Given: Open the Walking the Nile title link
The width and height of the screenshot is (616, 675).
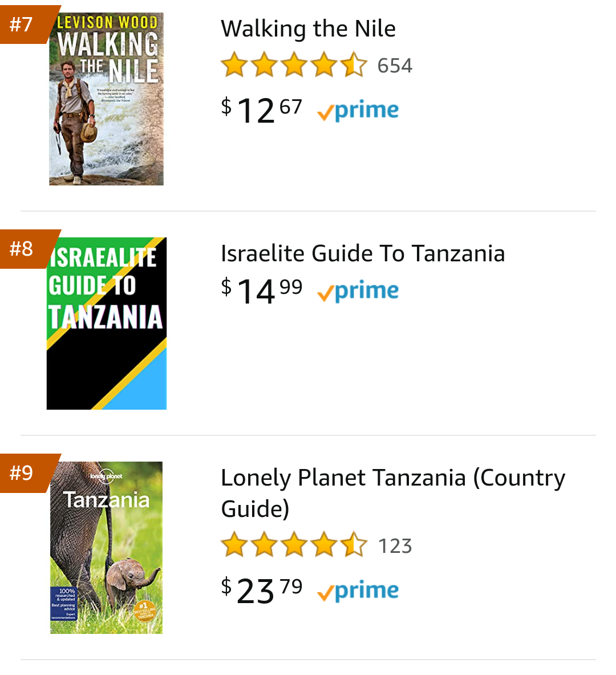Looking at the screenshot, I should pos(308,29).
